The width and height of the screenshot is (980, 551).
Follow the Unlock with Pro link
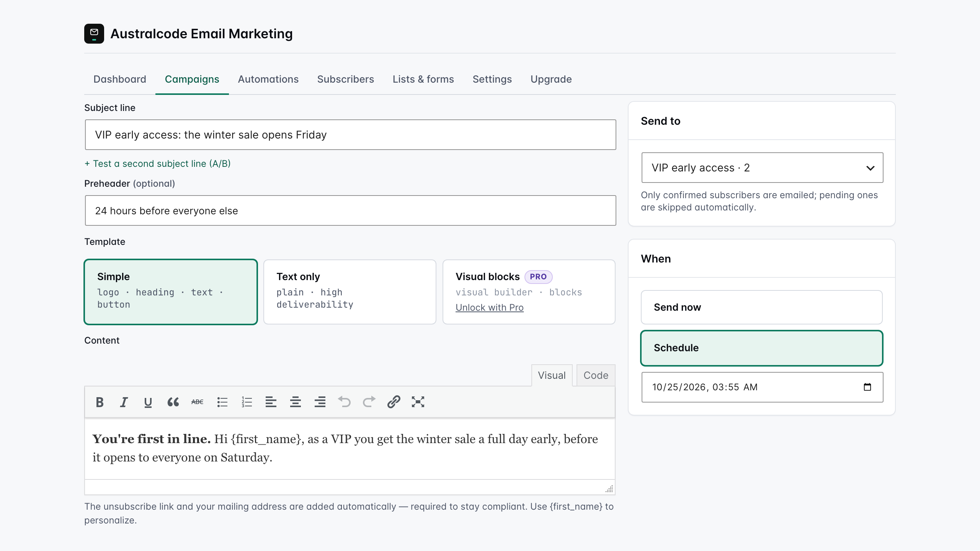coord(489,308)
